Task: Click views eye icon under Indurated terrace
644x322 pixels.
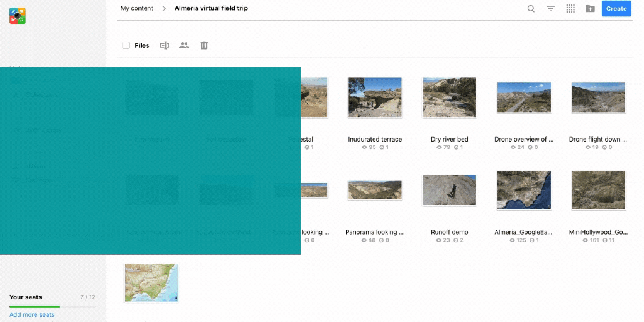Action: click(x=364, y=147)
